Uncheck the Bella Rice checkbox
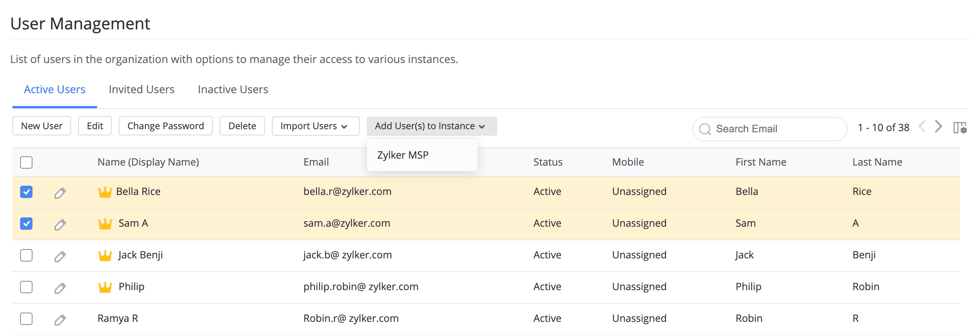Screen dimensions: 980x335 pos(26,192)
